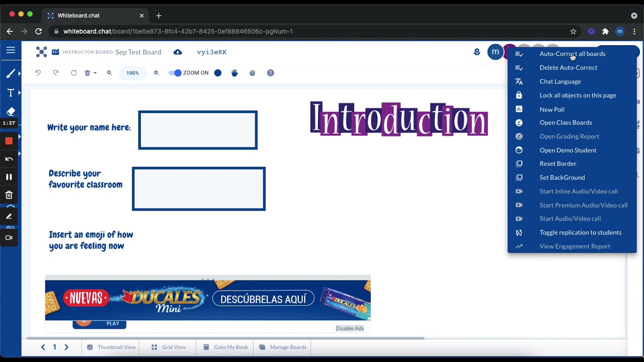Open the help question mark icon
The image size is (644, 362).
(x=271, y=73)
